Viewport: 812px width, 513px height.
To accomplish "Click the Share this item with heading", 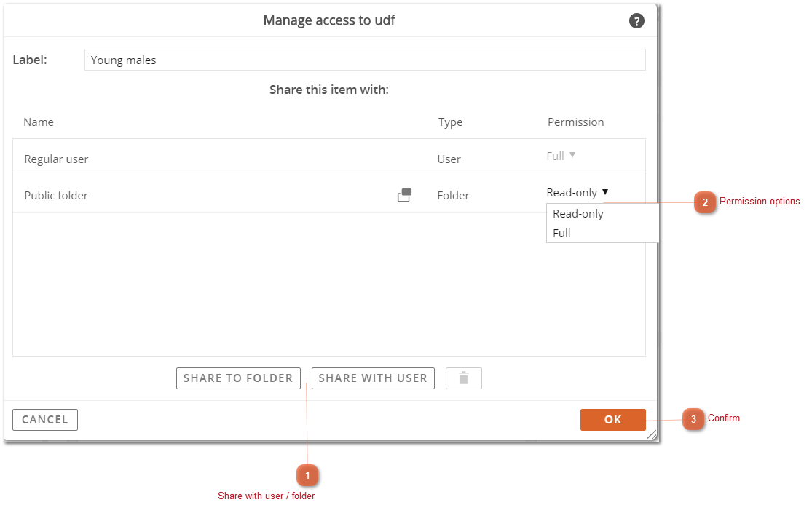I will 329,90.
